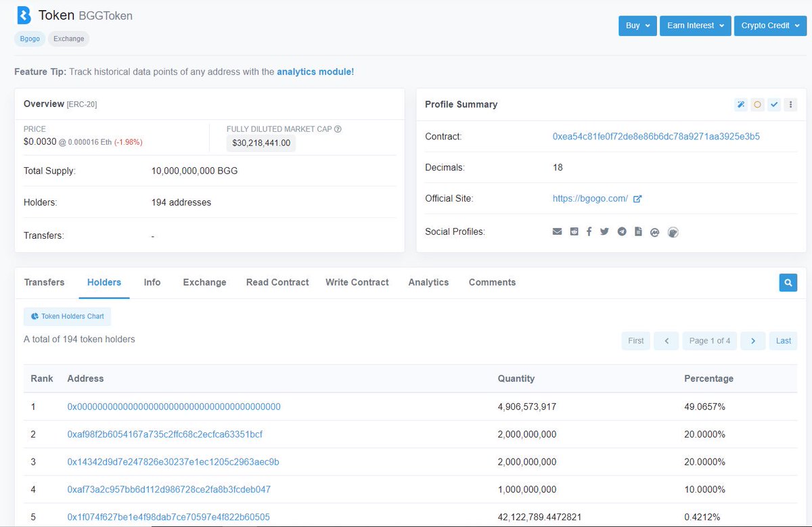
Task: Open the Reddit social profile icon
Action: point(574,231)
